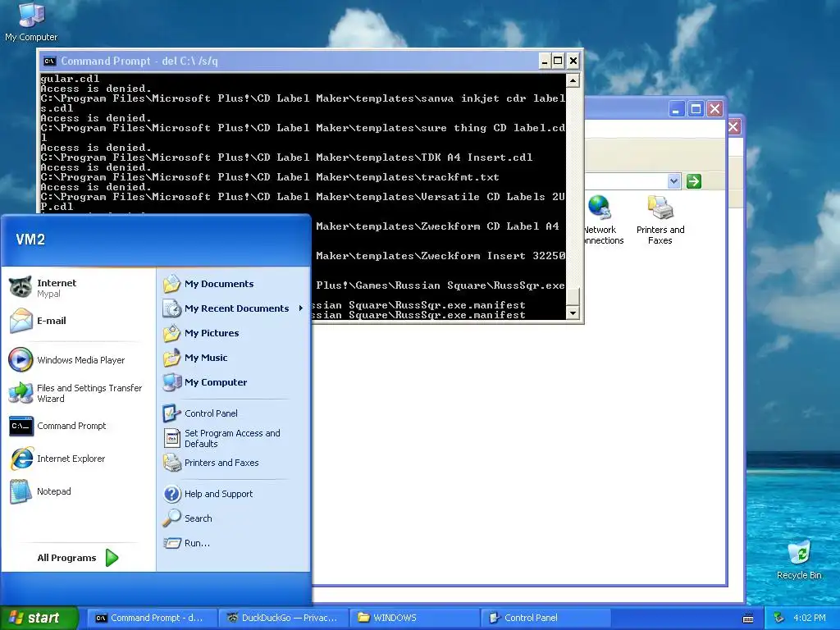The image size is (840, 630).
Task: Select Printers and Faxes icon in Control Panel window
Action: (660, 220)
